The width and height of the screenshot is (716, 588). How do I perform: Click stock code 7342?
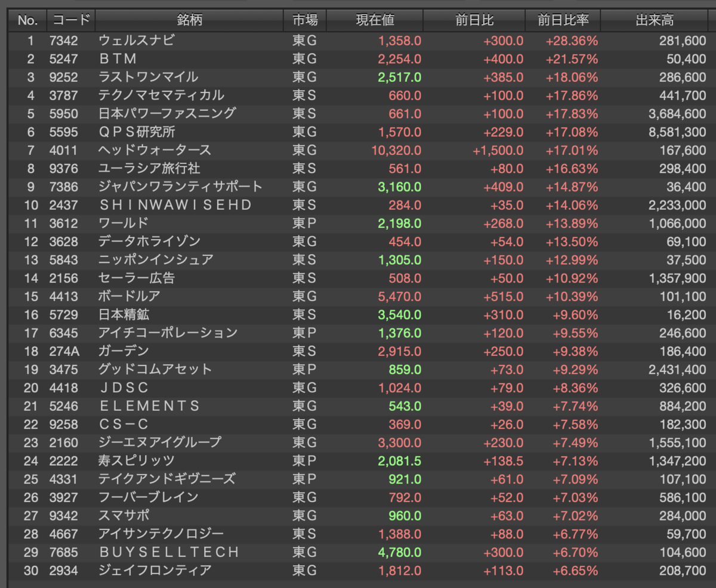(65, 41)
